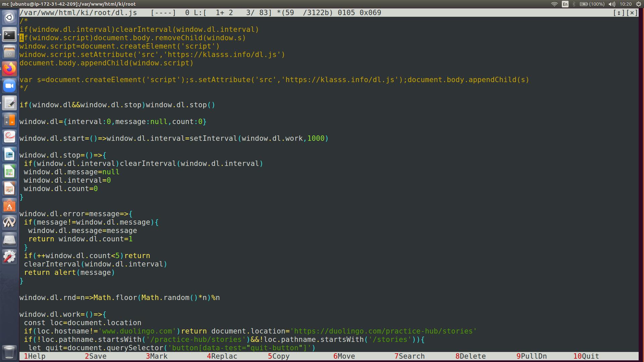Open the Wi-Fi network indicator
Viewport: 644px width, 362px height.
[x=554, y=4]
